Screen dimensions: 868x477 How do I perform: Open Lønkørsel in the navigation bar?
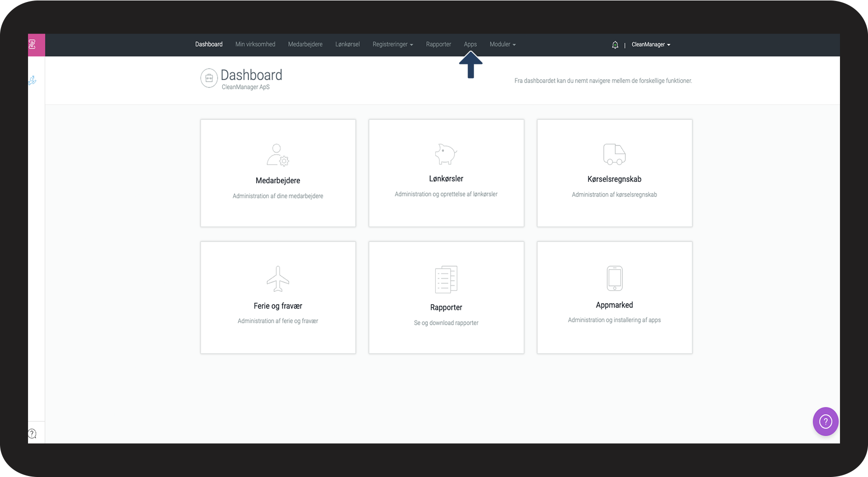pyautogui.click(x=348, y=44)
